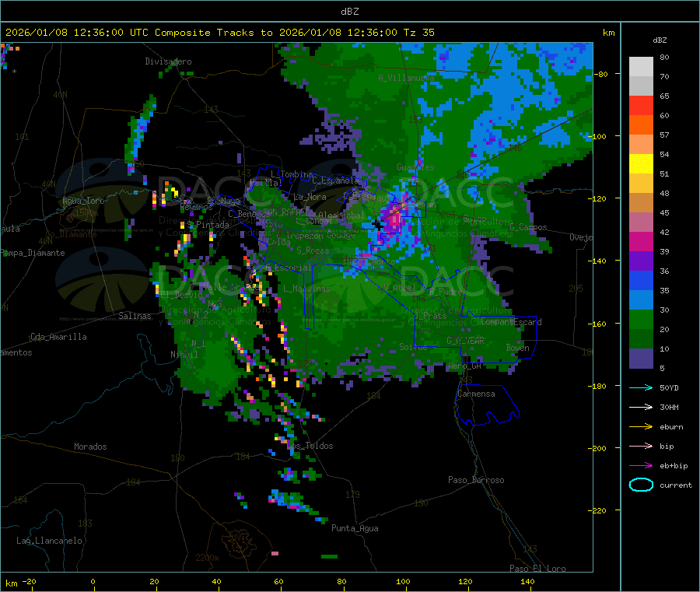Click the 'R_Padre' map label

[446, 292]
